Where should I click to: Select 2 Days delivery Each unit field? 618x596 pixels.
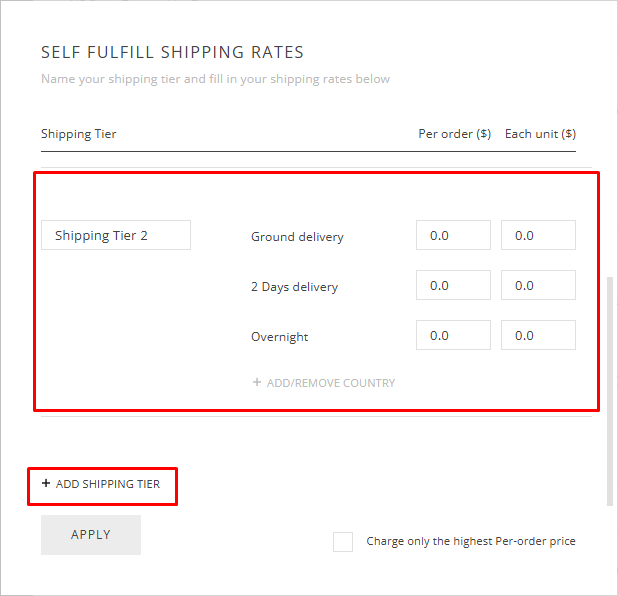[538, 286]
